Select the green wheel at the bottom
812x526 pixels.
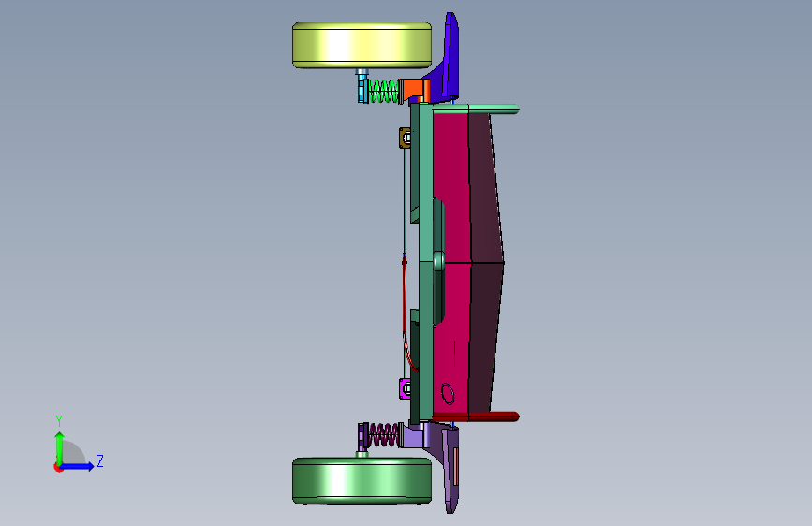[x=362, y=481]
